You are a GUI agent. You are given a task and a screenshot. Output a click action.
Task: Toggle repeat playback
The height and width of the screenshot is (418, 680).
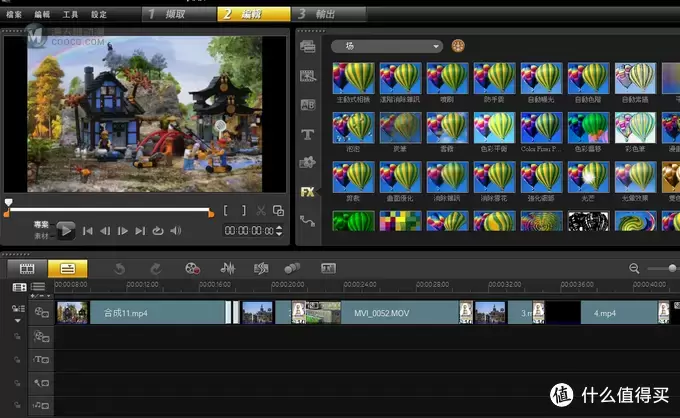click(158, 231)
